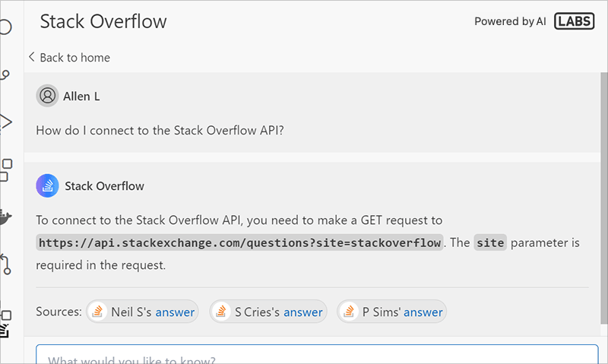The width and height of the screenshot is (608, 364).
Task: Click the Stack Overflow response logo
Action: click(x=47, y=185)
